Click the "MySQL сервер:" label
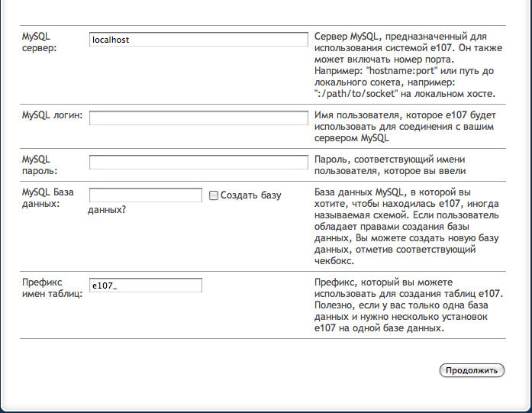The width and height of the screenshot is (532, 413). (40, 42)
